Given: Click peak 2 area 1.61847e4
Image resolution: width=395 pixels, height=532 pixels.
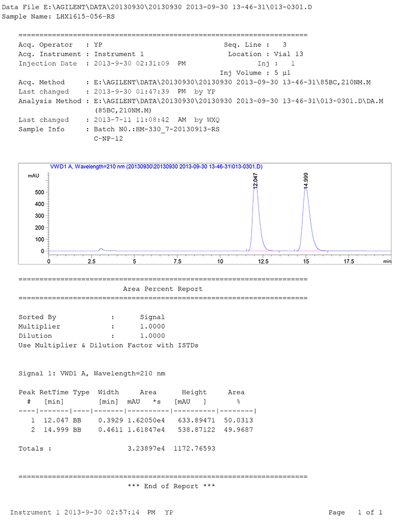Looking at the screenshot, I should (146, 430).
